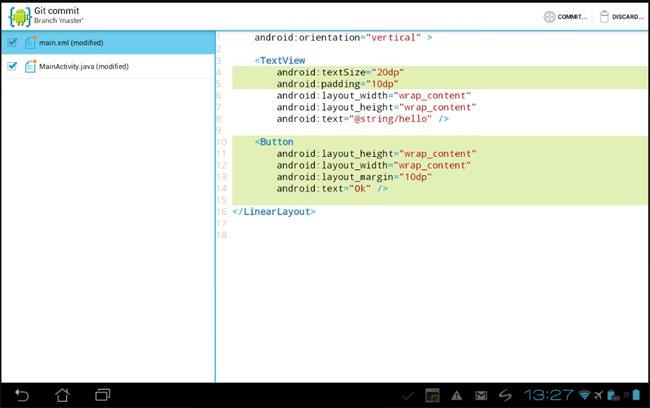The height and width of the screenshot is (408, 650).
Task: Click the android:text="Ok" line
Action: [332, 189]
